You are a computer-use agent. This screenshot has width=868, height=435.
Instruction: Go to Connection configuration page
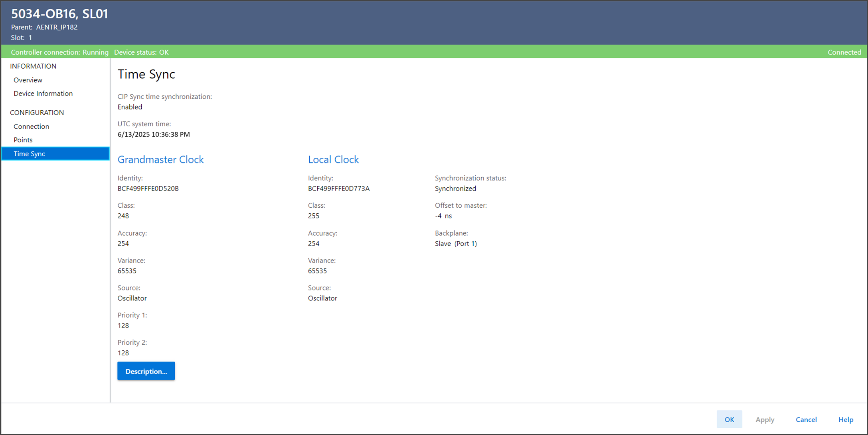31,126
